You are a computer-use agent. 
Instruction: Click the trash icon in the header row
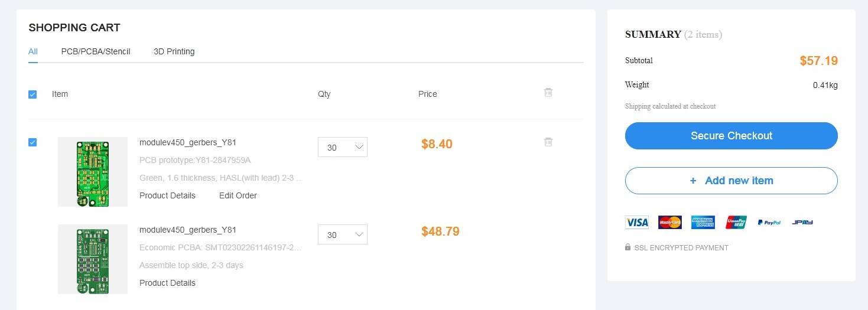548,93
